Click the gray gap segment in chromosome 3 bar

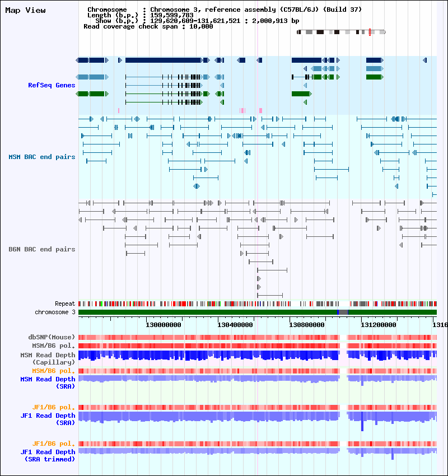(343, 312)
